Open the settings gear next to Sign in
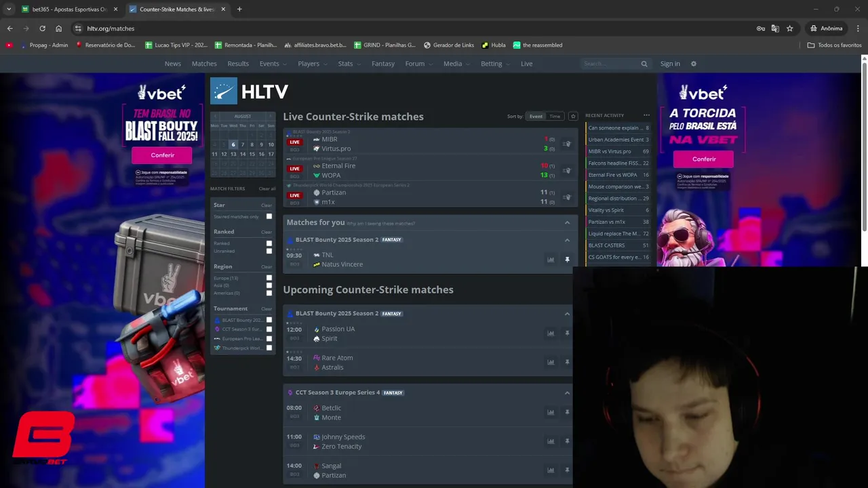 pyautogui.click(x=693, y=64)
